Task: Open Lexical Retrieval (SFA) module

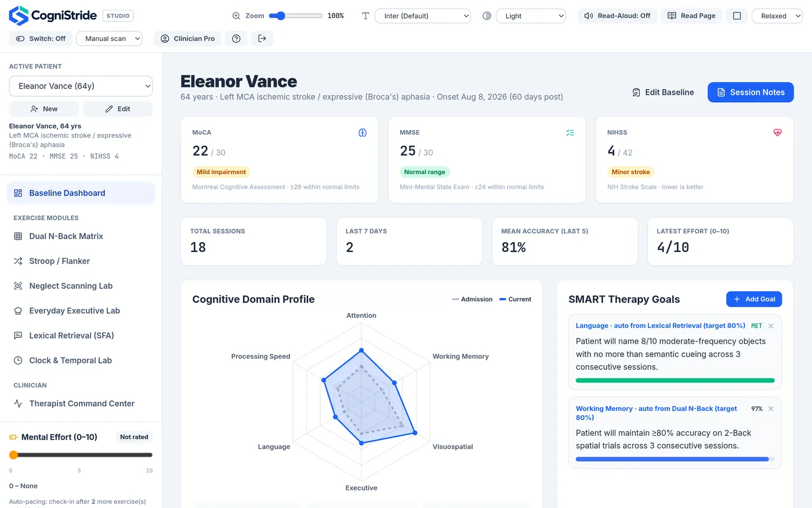Action: 81,336
